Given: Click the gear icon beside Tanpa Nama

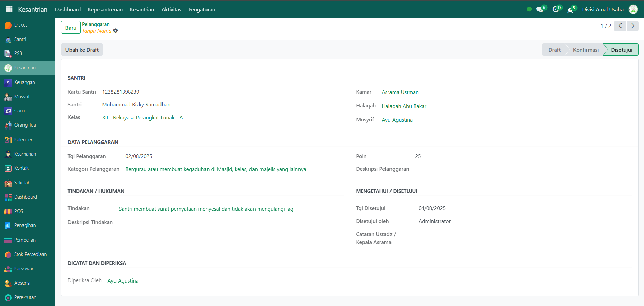Looking at the screenshot, I should point(116,31).
